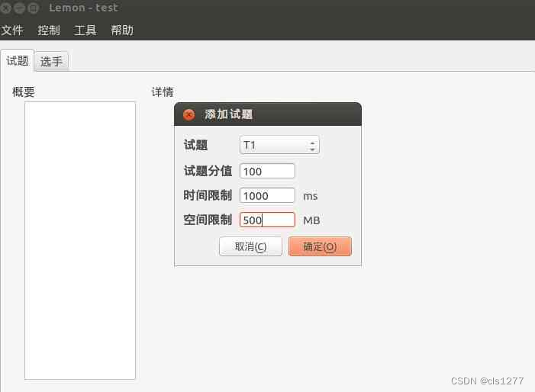
Task: Open the 工具 menu
Action: [85, 31]
